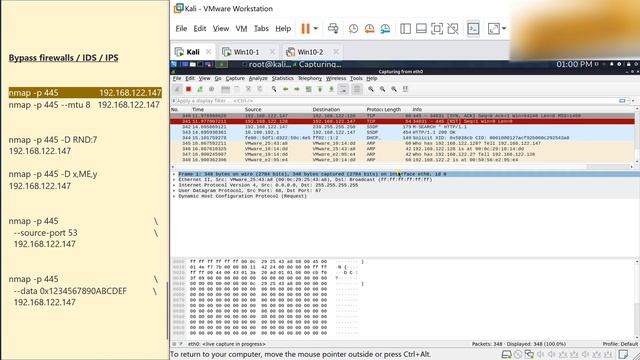Viewport: 640px width, 360px height.
Task: Expand Internet Protocol Version 4 row
Action: coord(174,185)
